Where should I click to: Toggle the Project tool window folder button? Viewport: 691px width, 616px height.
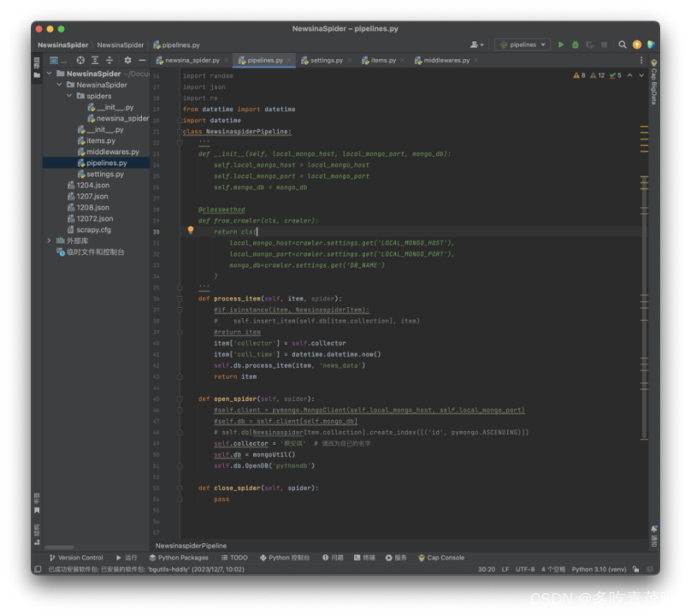pyautogui.click(x=37, y=68)
